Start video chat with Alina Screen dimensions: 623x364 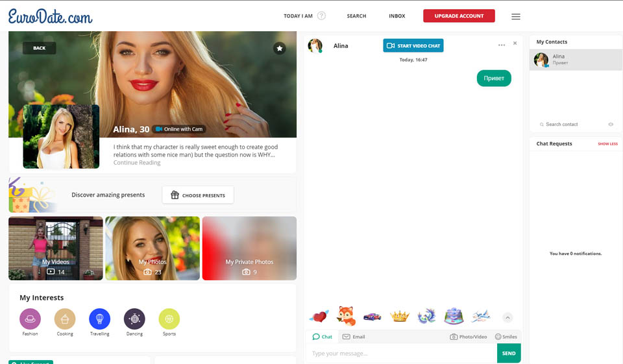click(413, 46)
